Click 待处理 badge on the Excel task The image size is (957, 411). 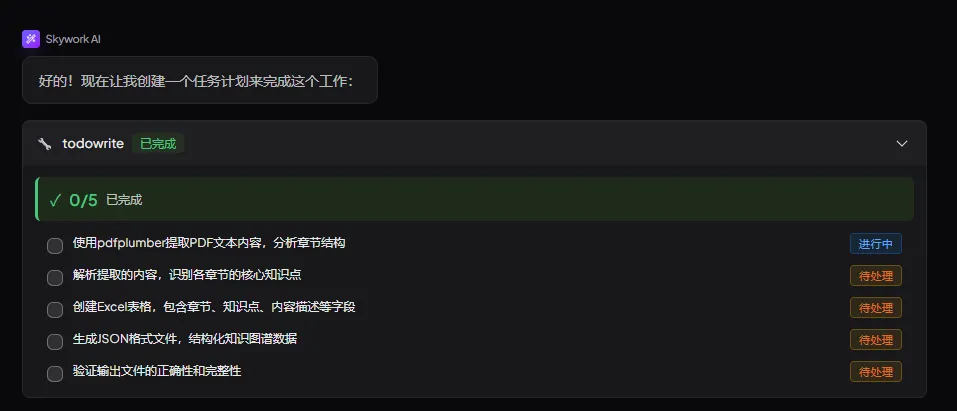point(876,308)
